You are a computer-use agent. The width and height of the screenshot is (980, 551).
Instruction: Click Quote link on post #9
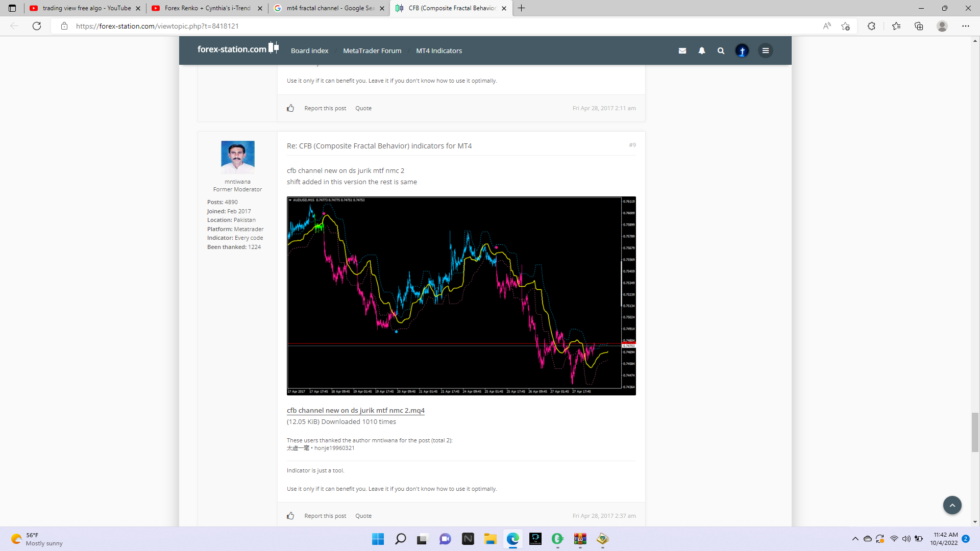pos(363,516)
